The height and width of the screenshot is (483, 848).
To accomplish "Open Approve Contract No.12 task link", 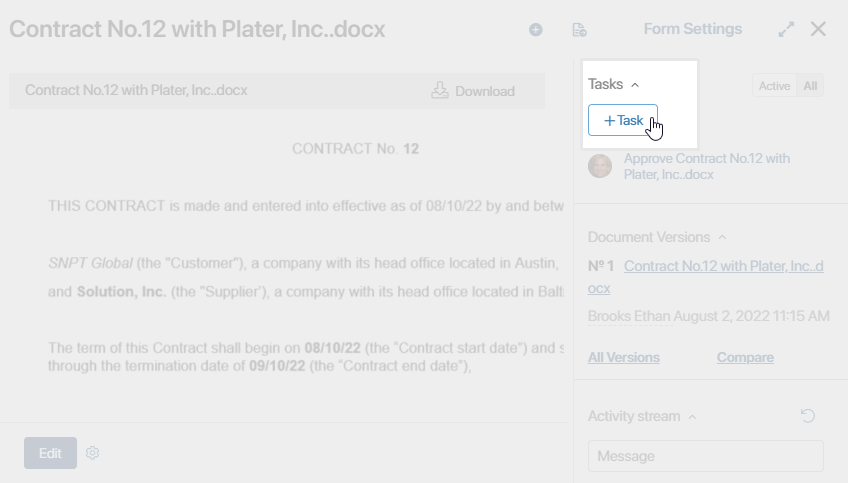I will [x=706, y=167].
